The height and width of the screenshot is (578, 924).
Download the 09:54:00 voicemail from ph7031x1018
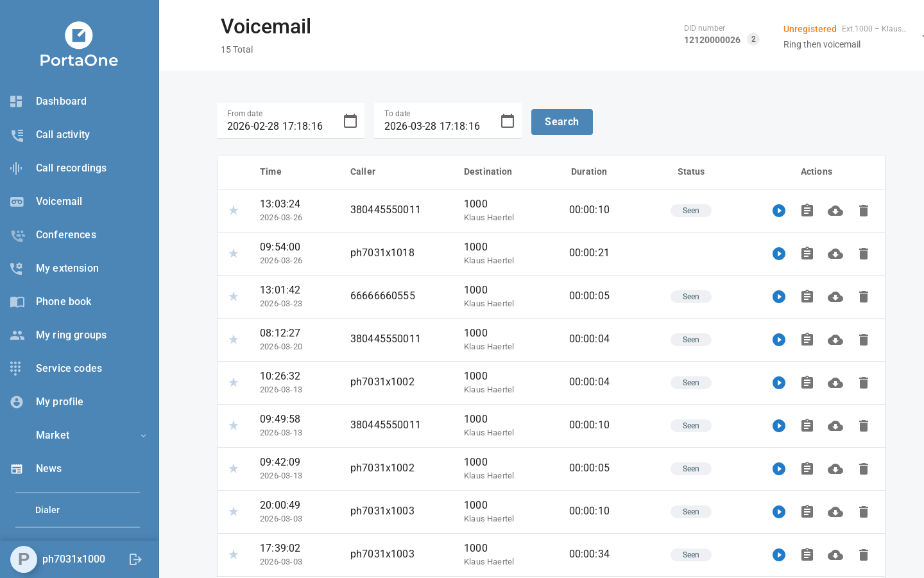coord(835,254)
